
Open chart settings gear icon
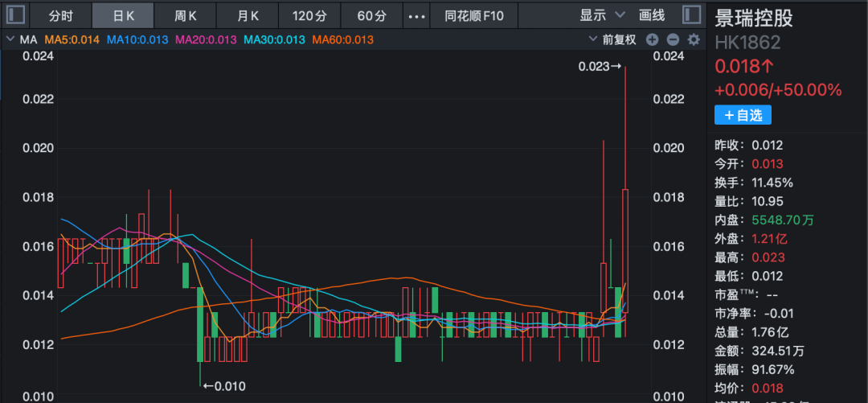coord(694,39)
